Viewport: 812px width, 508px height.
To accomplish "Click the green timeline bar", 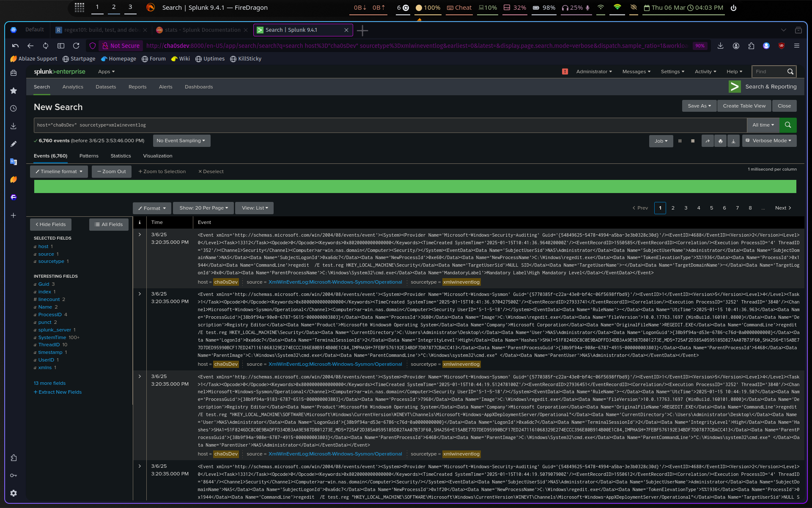I will click(415, 186).
